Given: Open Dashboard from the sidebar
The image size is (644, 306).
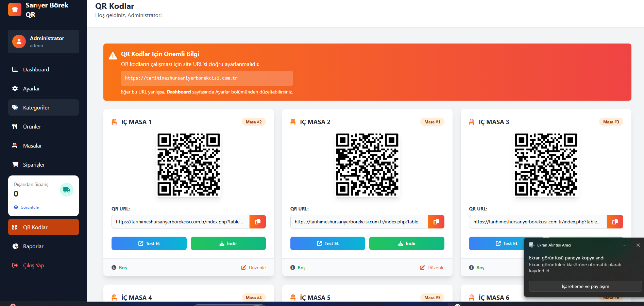Looking at the screenshot, I should click(36, 69).
